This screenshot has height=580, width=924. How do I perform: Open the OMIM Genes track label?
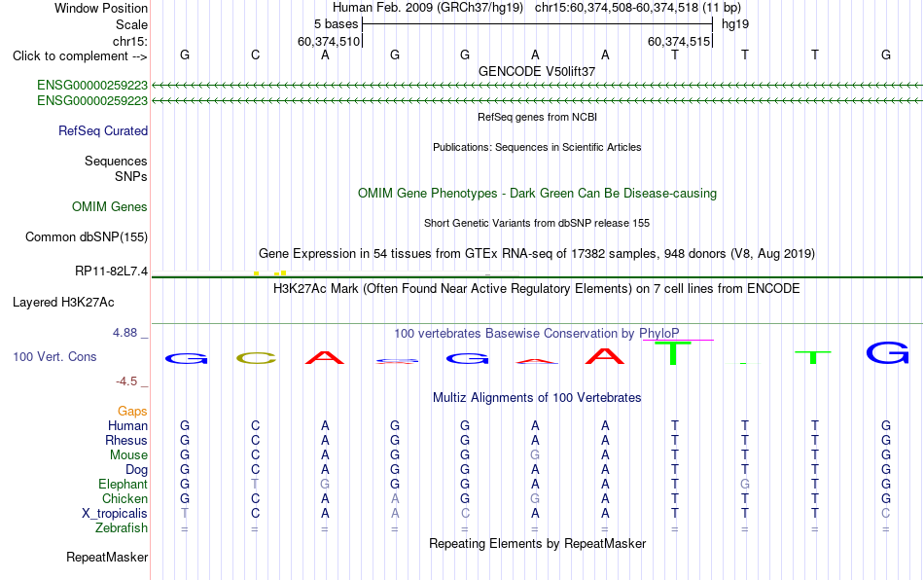(x=109, y=207)
